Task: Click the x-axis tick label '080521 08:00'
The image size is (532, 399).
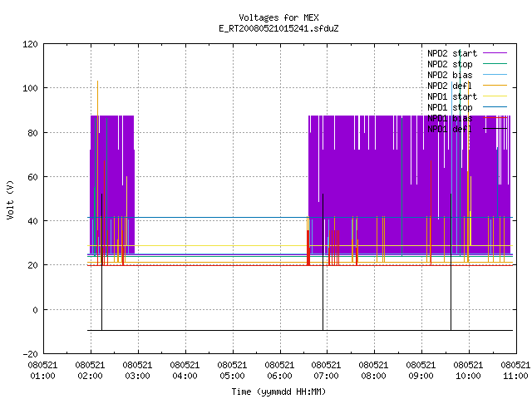Action: (x=373, y=371)
